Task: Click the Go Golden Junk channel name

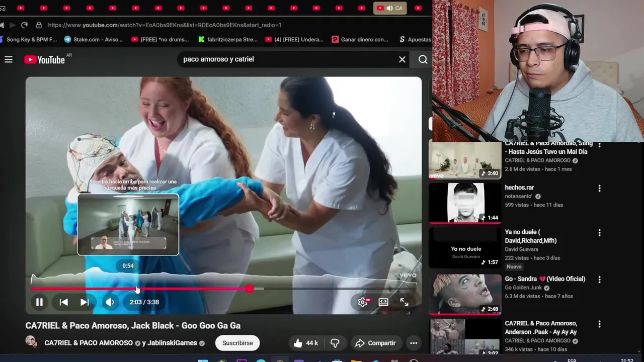Action: click(x=523, y=288)
